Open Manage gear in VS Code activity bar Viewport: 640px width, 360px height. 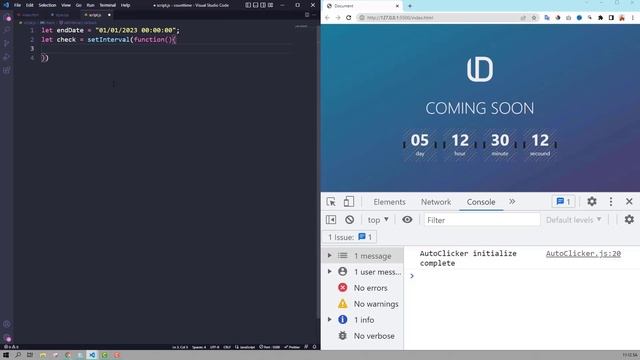7,338
